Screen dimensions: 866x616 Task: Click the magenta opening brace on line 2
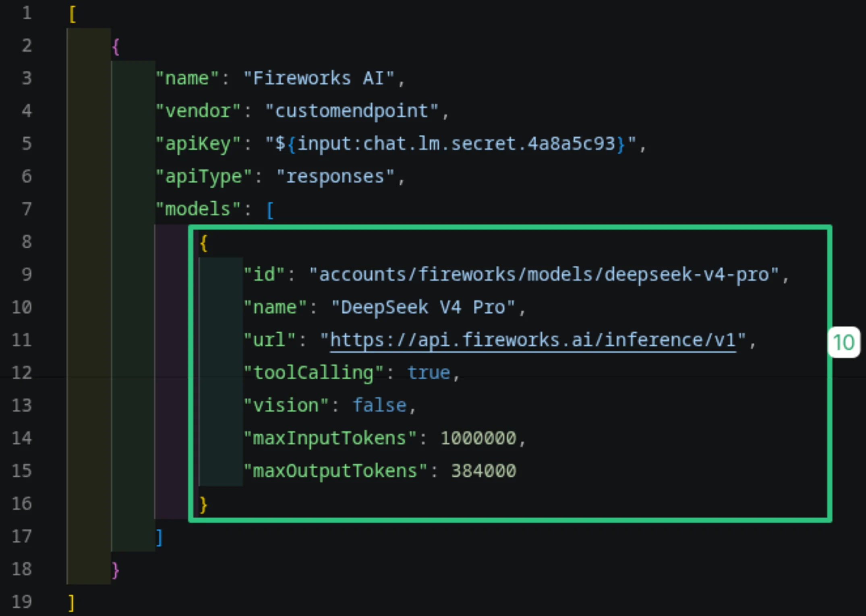click(116, 47)
